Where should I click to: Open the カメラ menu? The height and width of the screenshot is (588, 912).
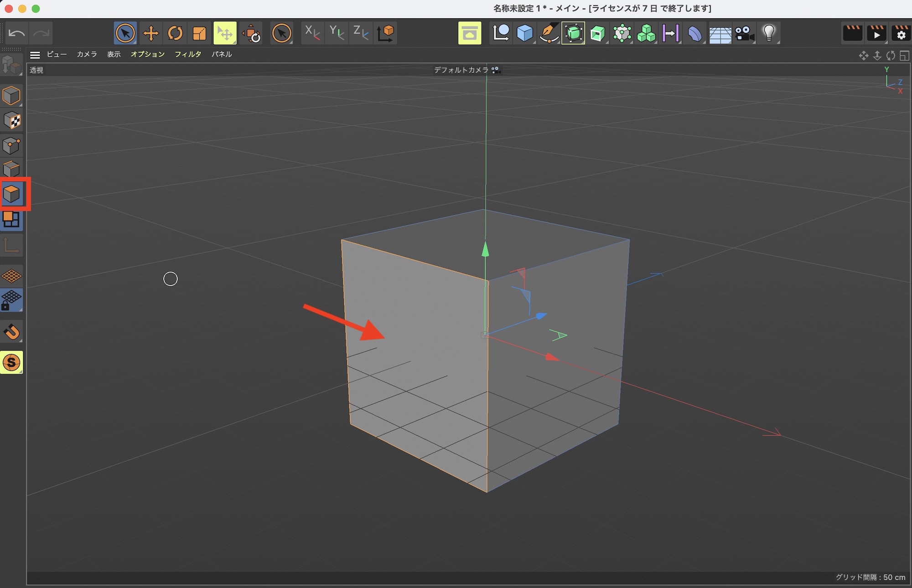point(87,54)
